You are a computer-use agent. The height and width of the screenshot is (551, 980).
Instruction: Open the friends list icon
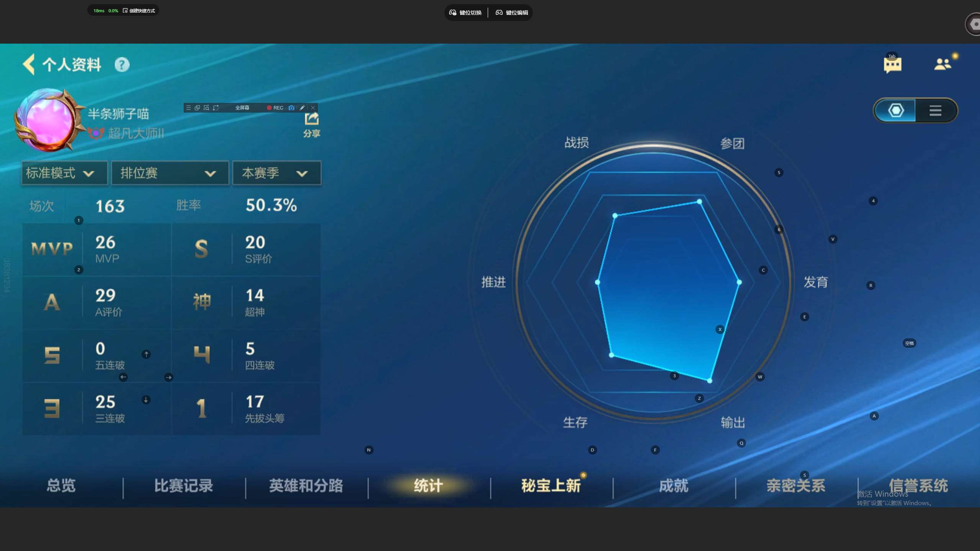(x=942, y=64)
